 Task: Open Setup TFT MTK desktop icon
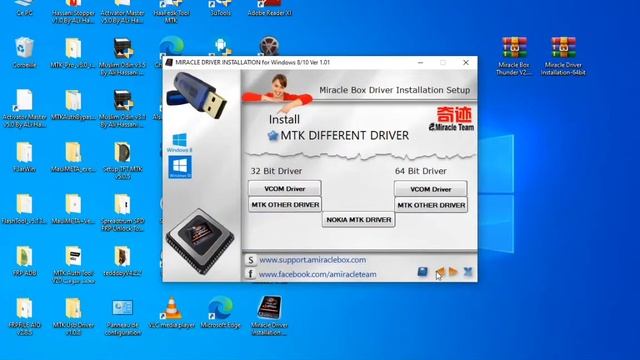tap(122, 160)
